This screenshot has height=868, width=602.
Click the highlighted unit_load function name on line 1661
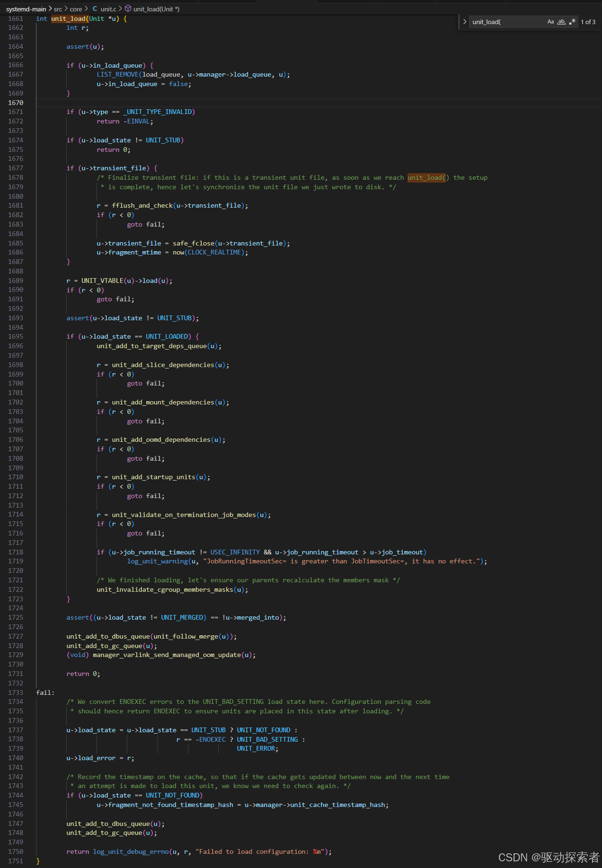(x=68, y=18)
